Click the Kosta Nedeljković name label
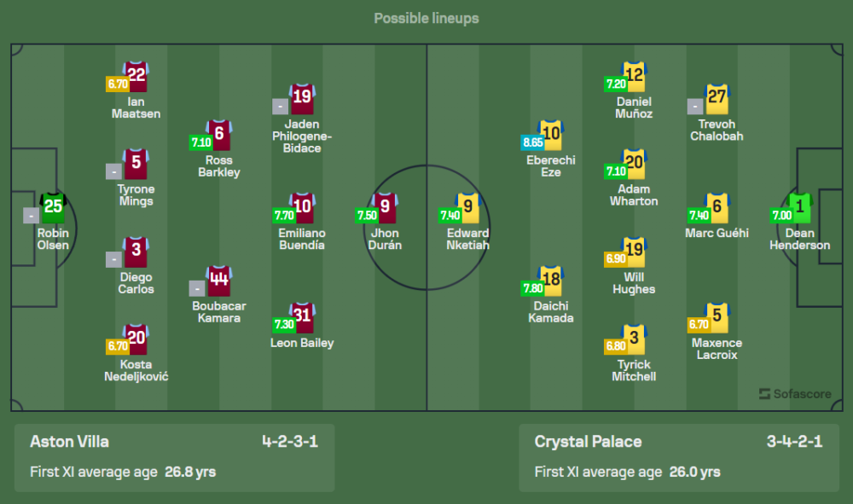853x504 pixels. [x=136, y=371]
